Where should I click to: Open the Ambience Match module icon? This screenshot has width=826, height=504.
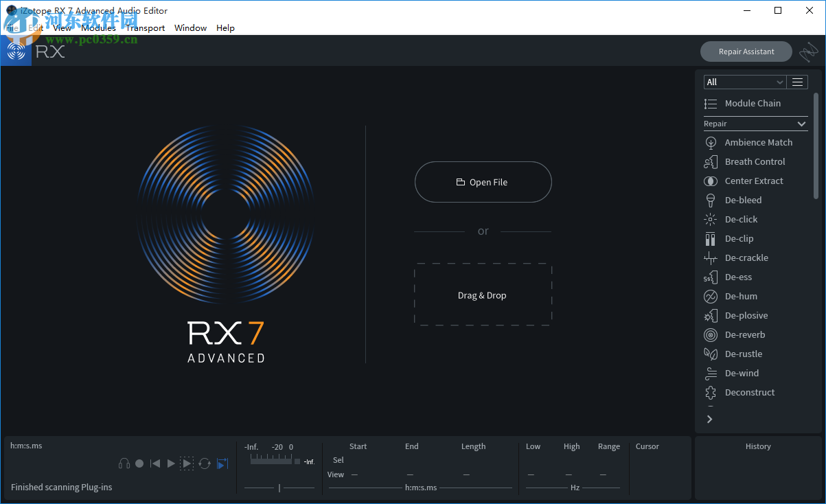coord(711,143)
